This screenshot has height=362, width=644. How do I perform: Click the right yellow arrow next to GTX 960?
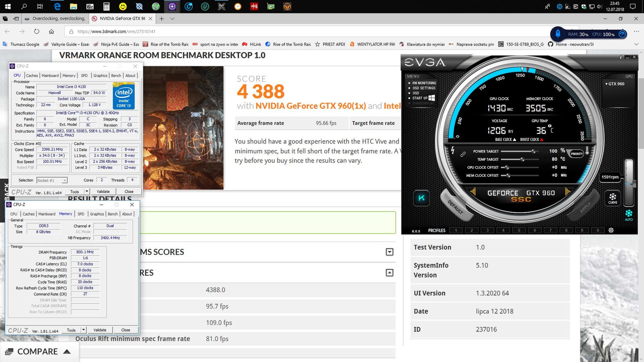[568, 192]
